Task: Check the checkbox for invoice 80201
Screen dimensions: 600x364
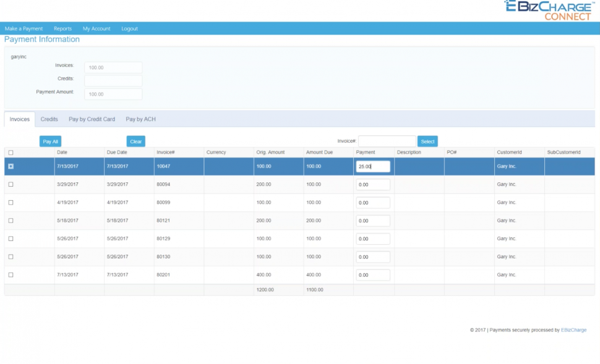Action: point(9,274)
